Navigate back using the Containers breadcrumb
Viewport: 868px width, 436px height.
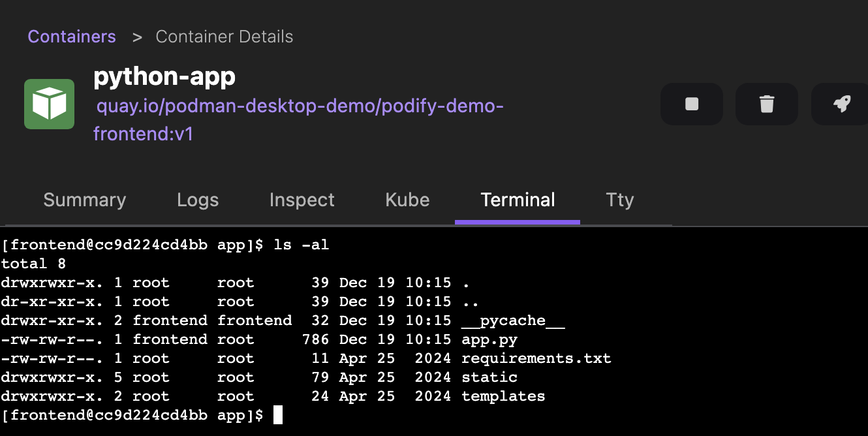tap(71, 37)
